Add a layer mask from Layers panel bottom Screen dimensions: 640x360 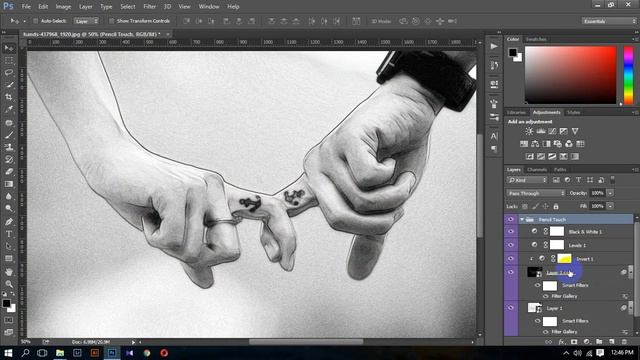click(x=574, y=342)
